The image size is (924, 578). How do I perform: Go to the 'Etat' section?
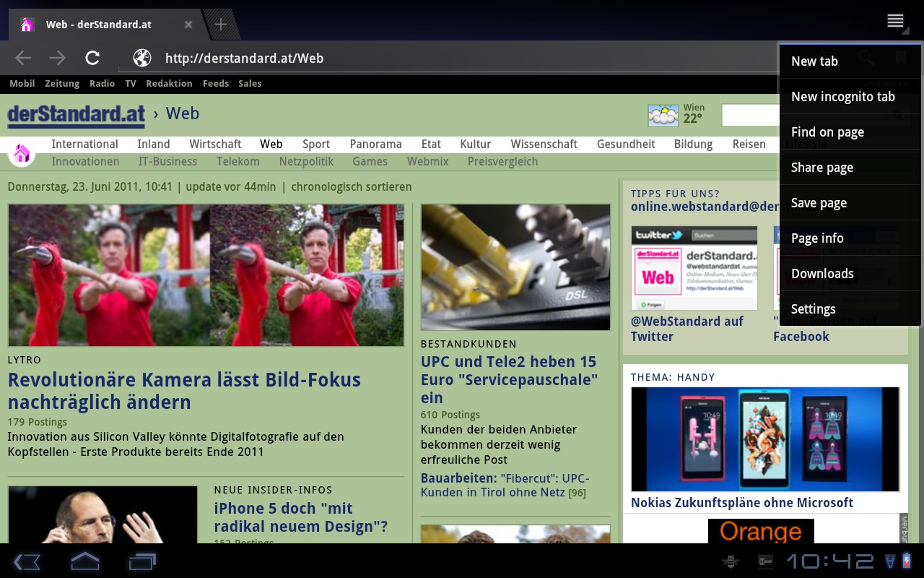pyautogui.click(x=431, y=144)
